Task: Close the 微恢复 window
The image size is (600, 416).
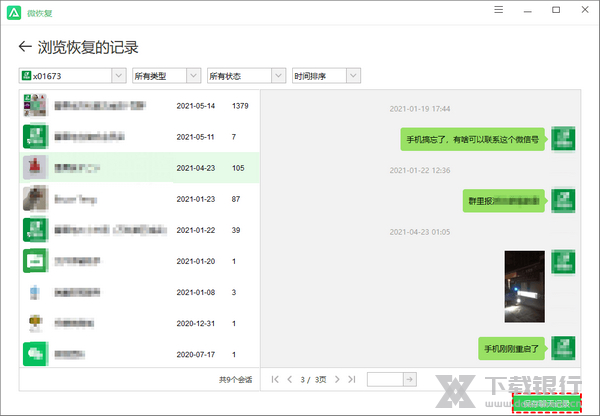Action: click(585, 10)
